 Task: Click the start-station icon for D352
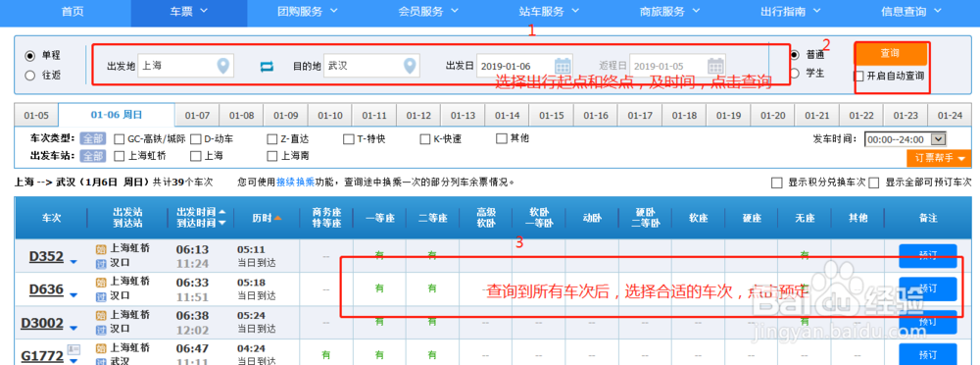tap(100, 248)
